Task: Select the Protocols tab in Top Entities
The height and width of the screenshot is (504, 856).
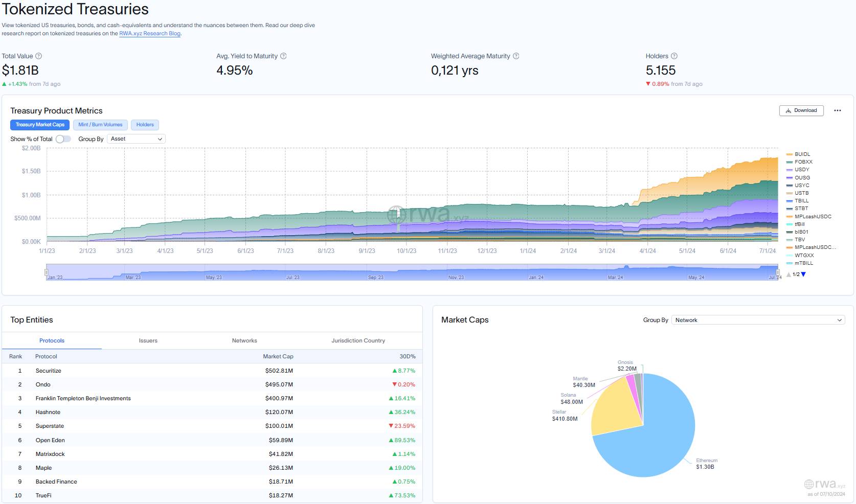Action: 52,340
